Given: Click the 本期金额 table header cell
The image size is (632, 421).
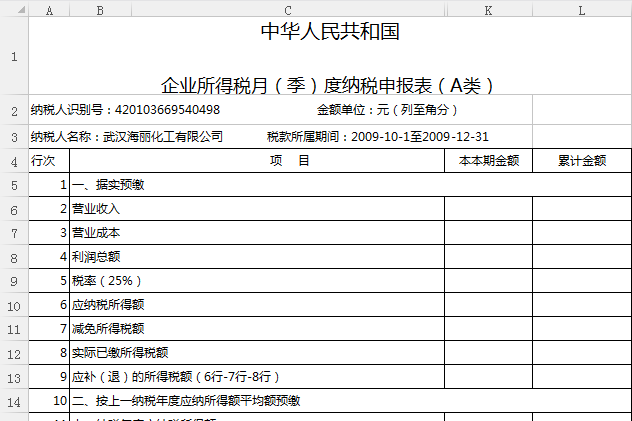Looking at the screenshot, I should [x=488, y=161].
